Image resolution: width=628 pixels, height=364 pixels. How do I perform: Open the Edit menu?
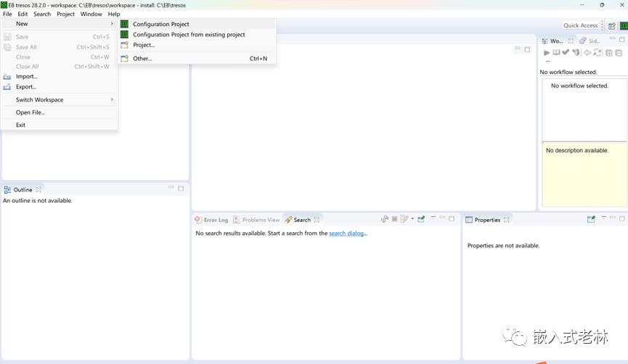coord(23,14)
